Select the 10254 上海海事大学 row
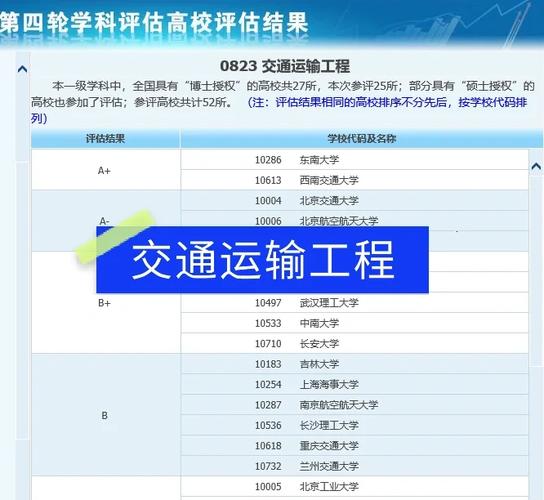The width and height of the screenshot is (544, 500). click(355, 384)
